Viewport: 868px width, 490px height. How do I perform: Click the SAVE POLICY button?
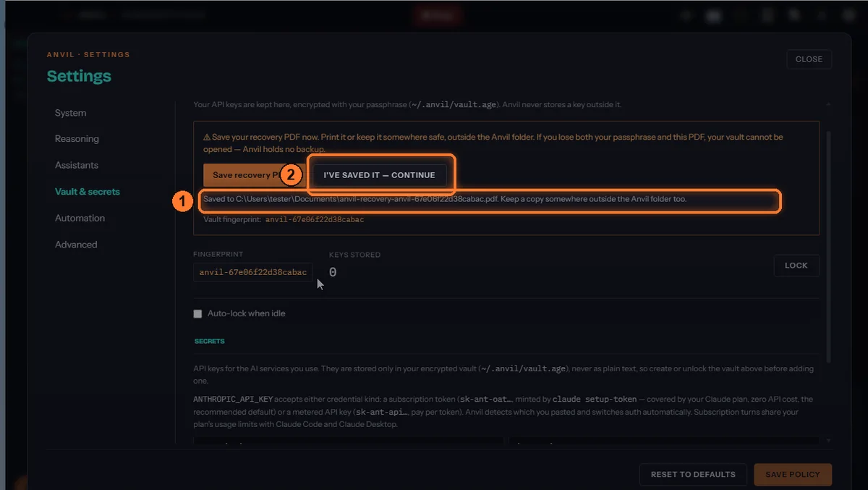tap(793, 475)
